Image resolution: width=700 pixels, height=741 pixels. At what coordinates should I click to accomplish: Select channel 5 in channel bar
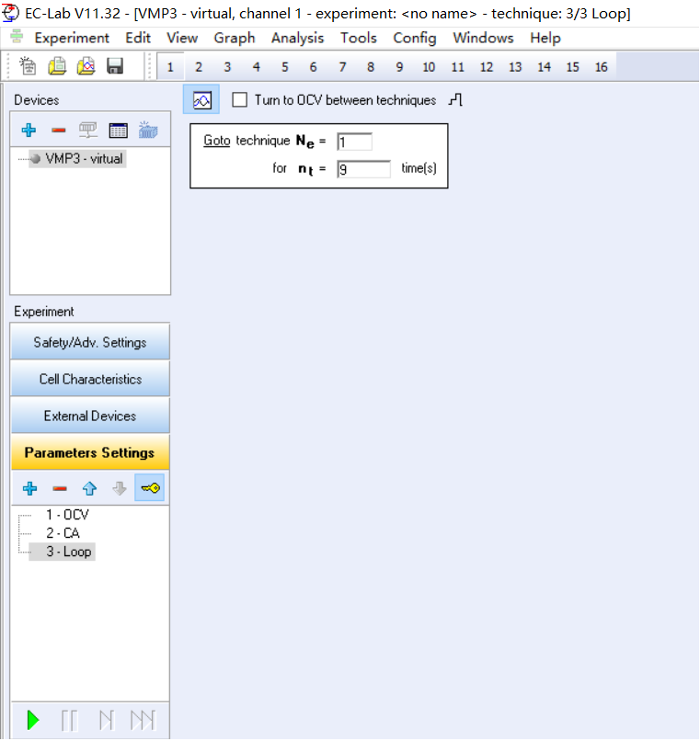[284, 67]
